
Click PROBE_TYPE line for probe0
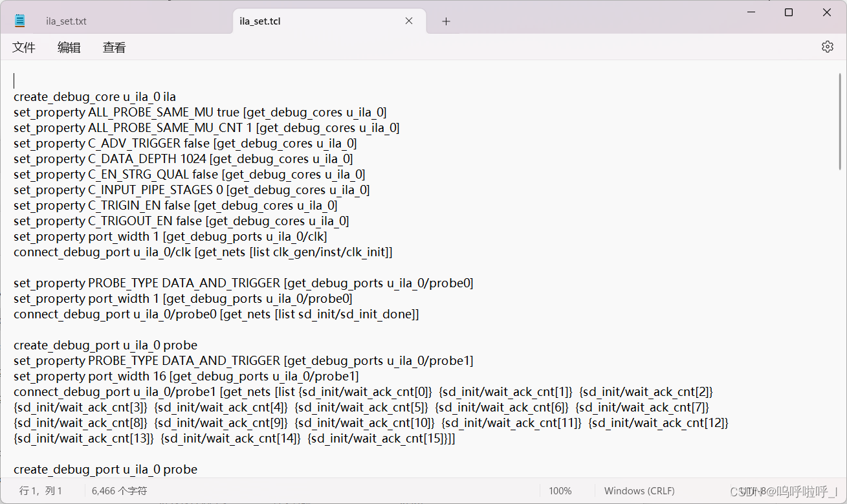click(243, 283)
